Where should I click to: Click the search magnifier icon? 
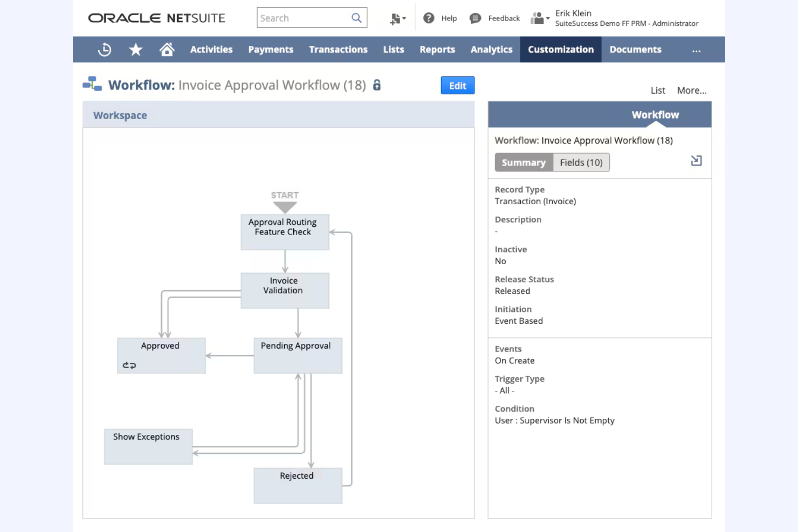pos(356,18)
